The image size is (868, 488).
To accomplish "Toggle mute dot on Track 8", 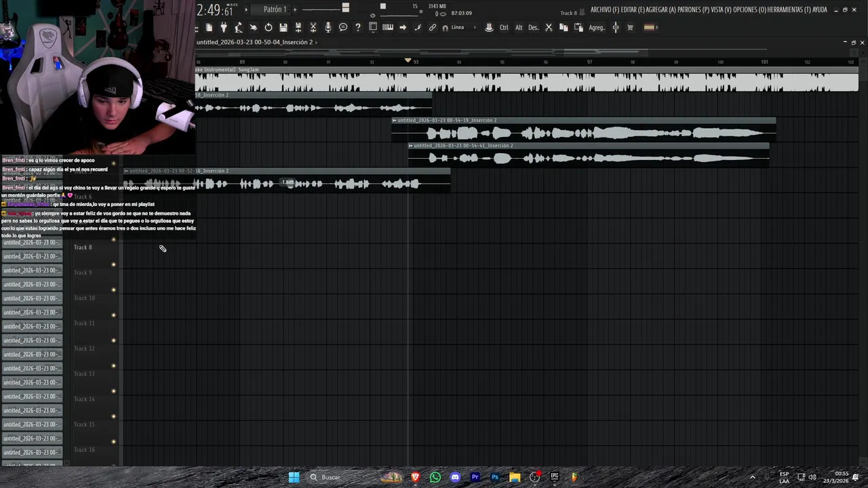I will [x=113, y=265].
